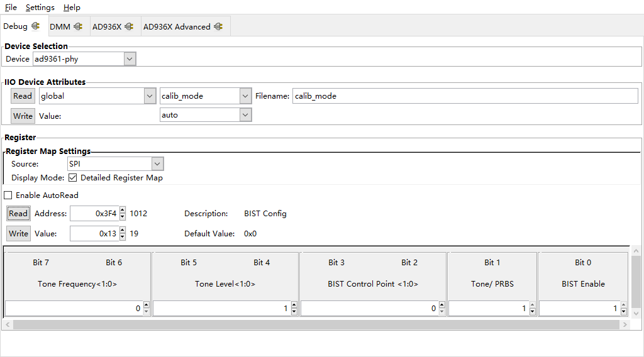This screenshot has height=357, width=644.
Task: Click the register Read button
Action: point(18,213)
